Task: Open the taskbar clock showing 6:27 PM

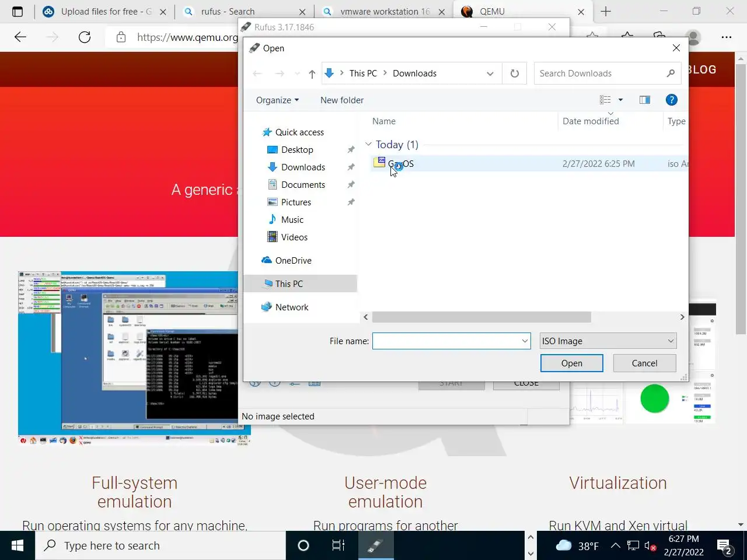Action: [x=683, y=545]
